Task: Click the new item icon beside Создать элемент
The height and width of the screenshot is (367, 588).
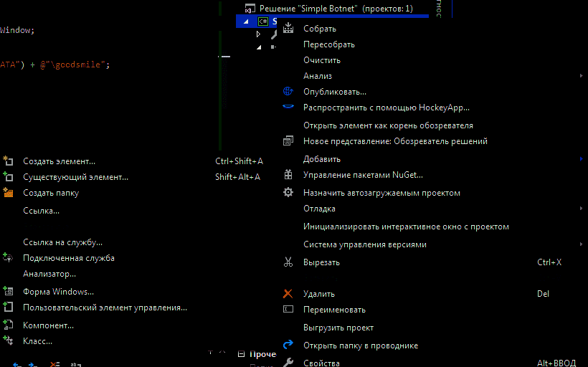Action: (8, 161)
